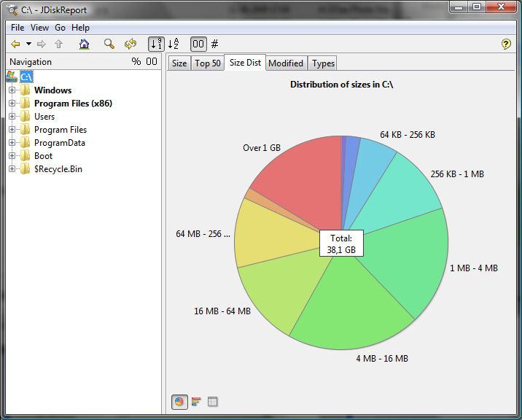The image size is (522, 420).
Task: Select the Boot folder in tree
Action: point(43,155)
